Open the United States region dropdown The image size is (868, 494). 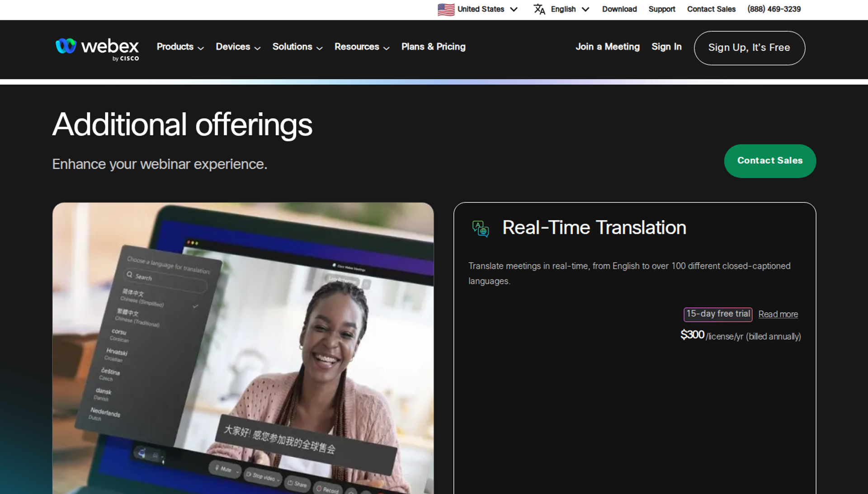(x=477, y=9)
